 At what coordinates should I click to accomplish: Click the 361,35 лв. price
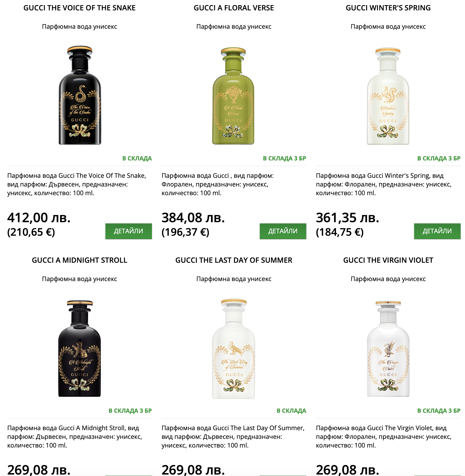click(348, 217)
